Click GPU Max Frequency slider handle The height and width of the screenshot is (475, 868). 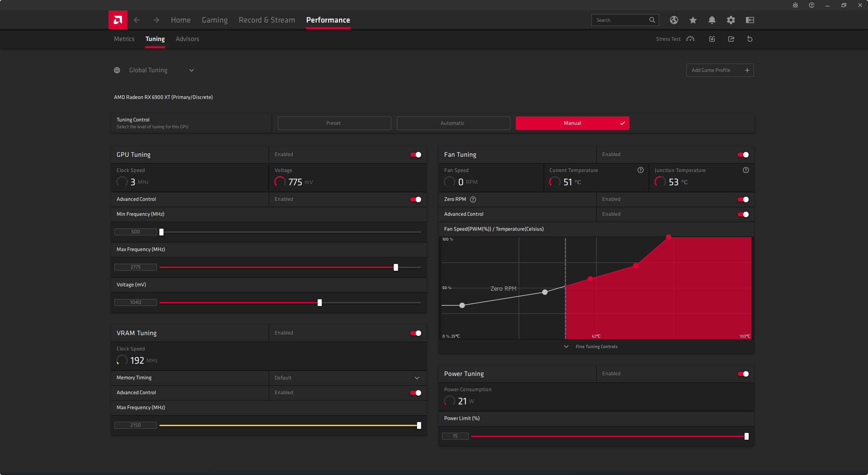coord(396,267)
